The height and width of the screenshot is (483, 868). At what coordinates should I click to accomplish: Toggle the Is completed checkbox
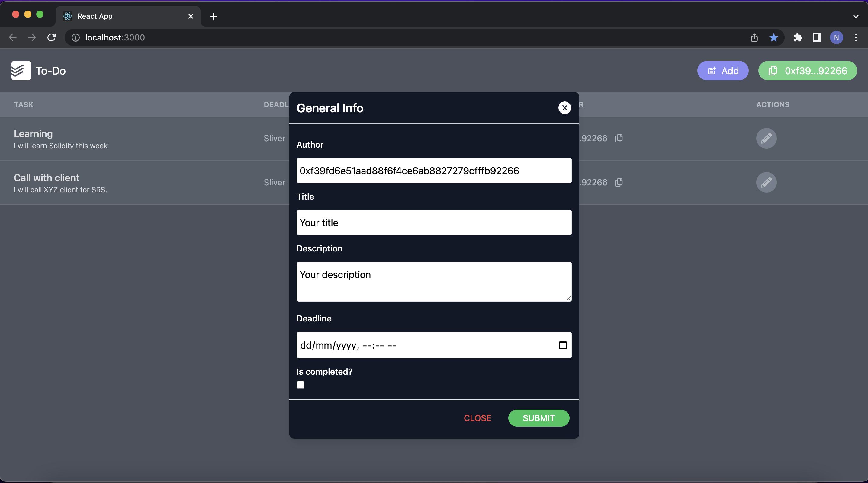pyautogui.click(x=301, y=385)
